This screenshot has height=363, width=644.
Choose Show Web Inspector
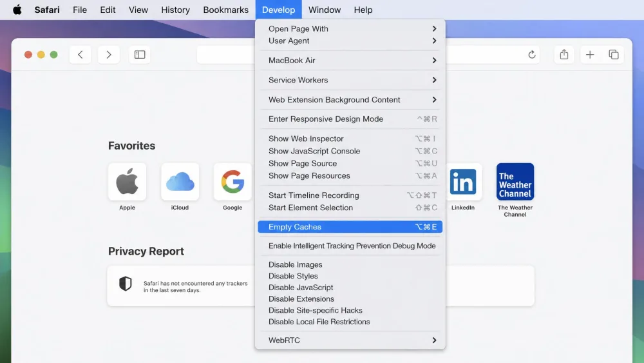[x=350, y=139]
